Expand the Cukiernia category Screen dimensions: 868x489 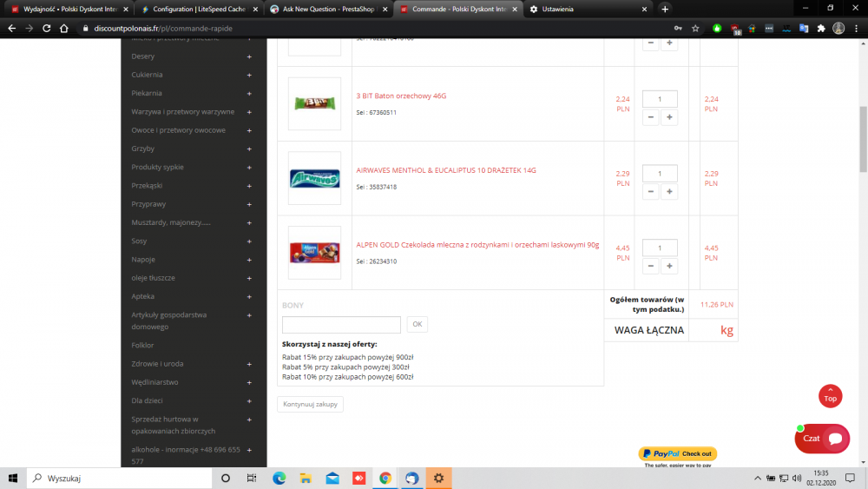[249, 75]
